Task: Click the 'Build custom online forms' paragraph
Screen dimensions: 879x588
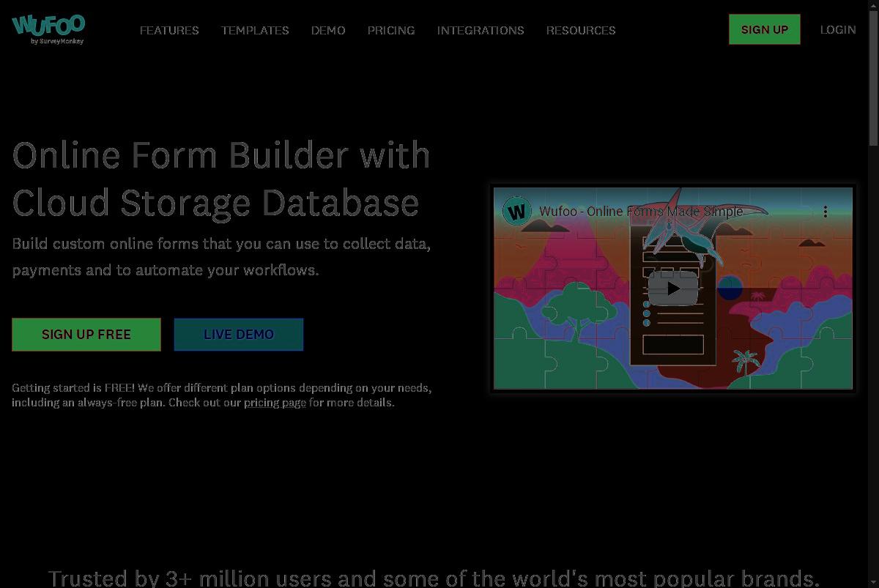Action: click(x=221, y=257)
